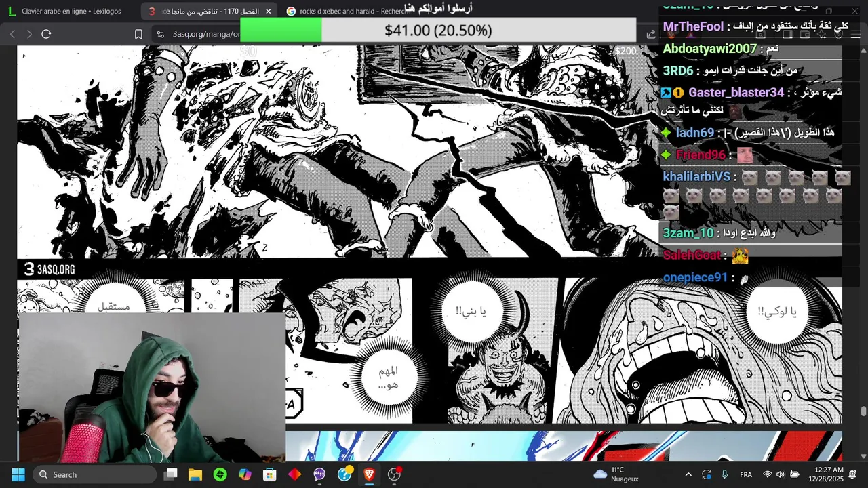The width and height of the screenshot is (868, 488).
Task: Click the Gaster_blaster34 chat username
Action: pos(736,92)
